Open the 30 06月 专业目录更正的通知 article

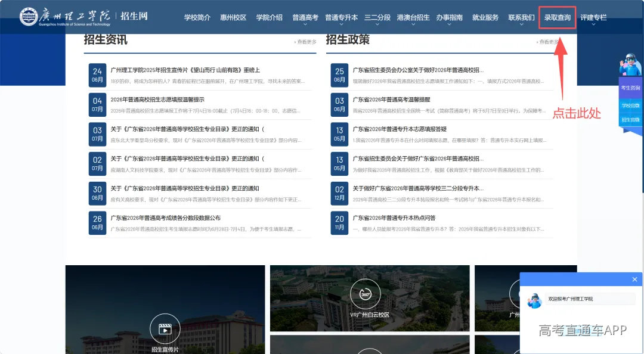pos(185,188)
